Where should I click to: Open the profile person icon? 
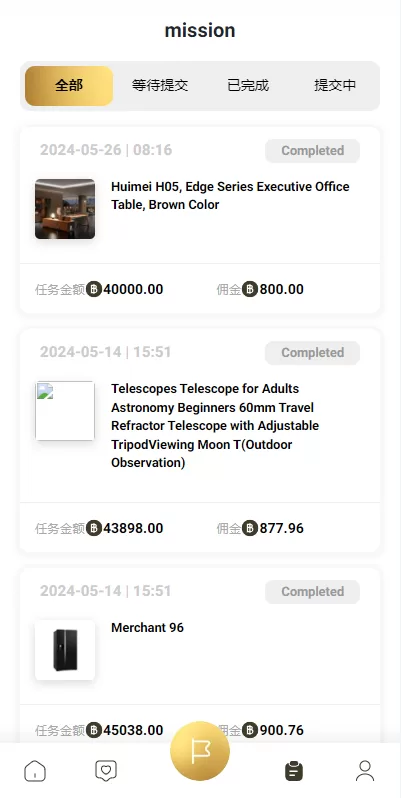tap(365, 771)
